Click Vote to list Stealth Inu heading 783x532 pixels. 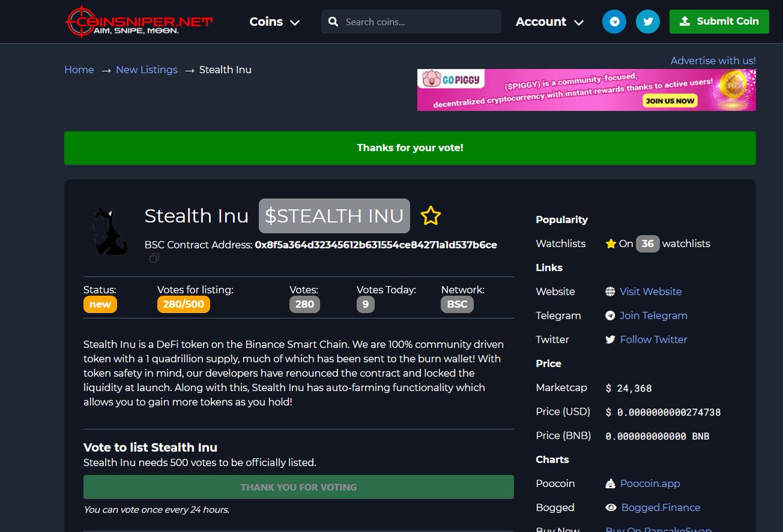click(150, 447)
